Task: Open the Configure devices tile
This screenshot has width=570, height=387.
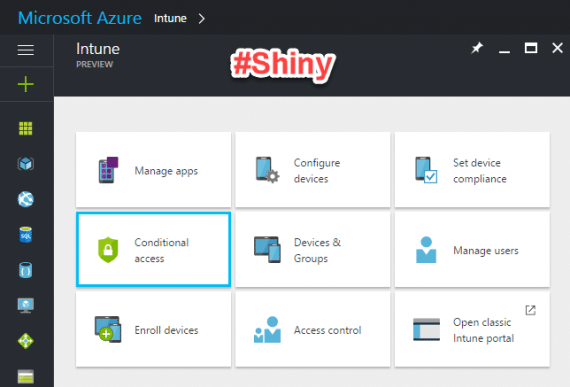Action: (313, 170)
